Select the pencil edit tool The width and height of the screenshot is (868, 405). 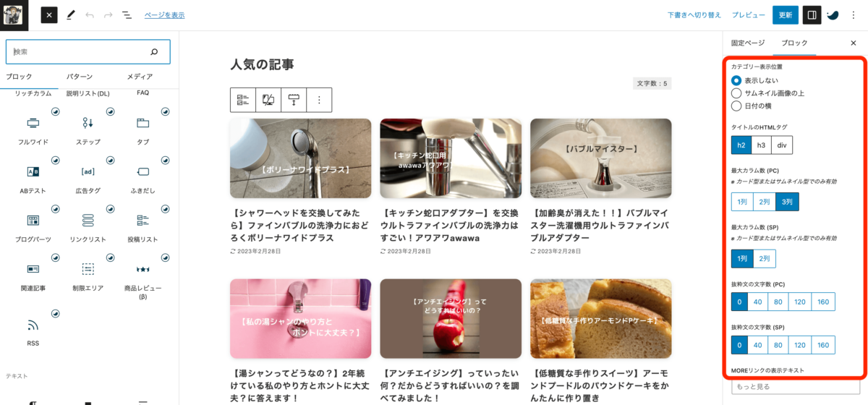(x=70, y=14)
